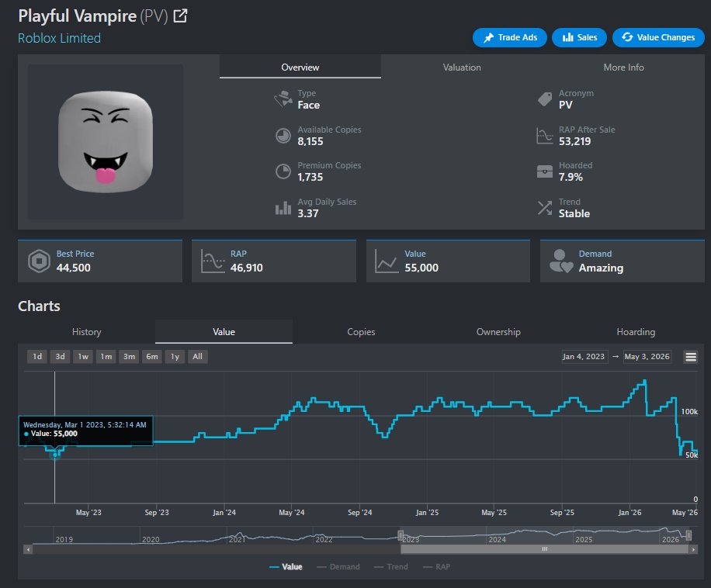This screenshot has height=588, width=711.
Task: Click the 2021 label in chart navigator
Action: click(x=238, y=539)
